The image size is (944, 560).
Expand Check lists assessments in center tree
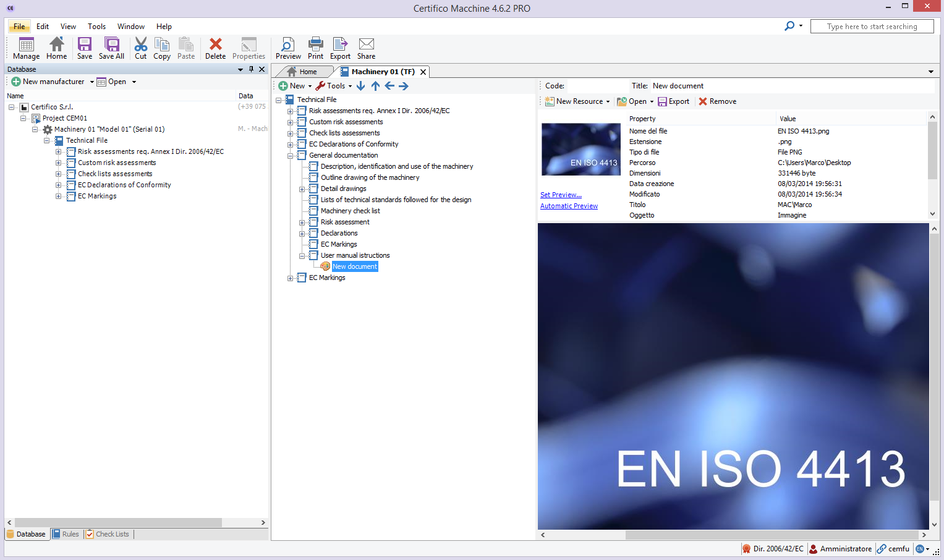291,134
